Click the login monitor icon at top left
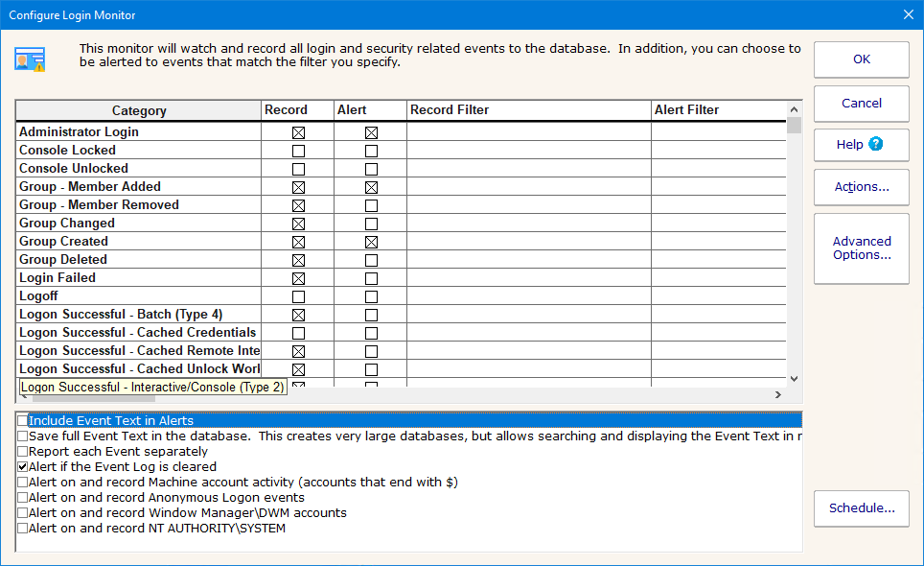924x566 pixels. [30, 59]
